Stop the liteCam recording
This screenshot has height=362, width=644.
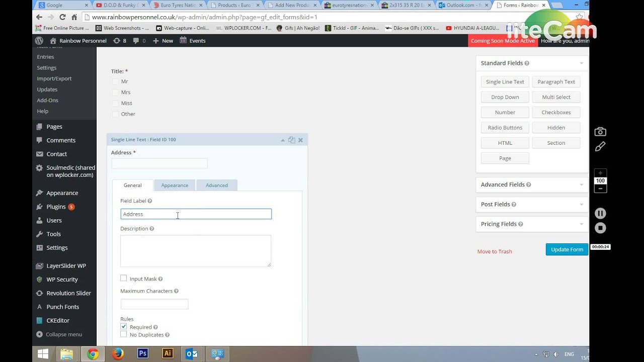point(600,228)
